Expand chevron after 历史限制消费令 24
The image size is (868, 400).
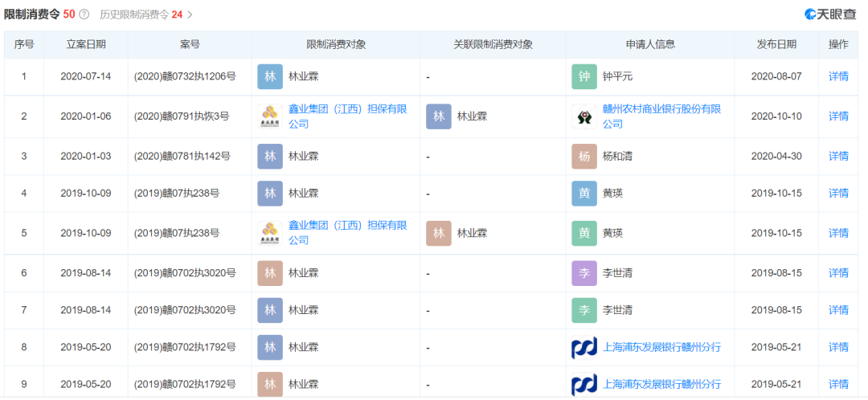pyautogui.click(x=190, y=15)
